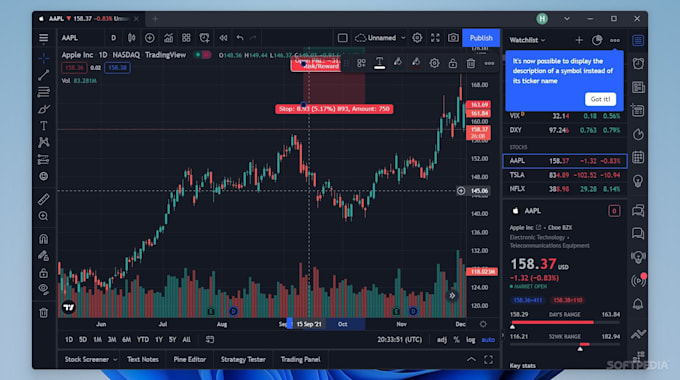The width and height of the screenshot is (680, 380).
Task: Switch range to 1D
Action: [69, 340]
